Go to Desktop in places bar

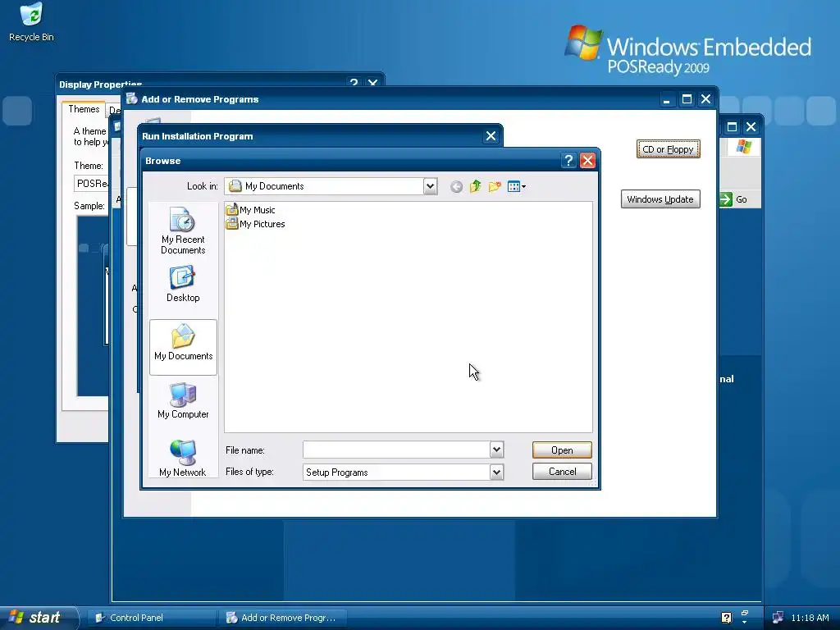(183, 284)
